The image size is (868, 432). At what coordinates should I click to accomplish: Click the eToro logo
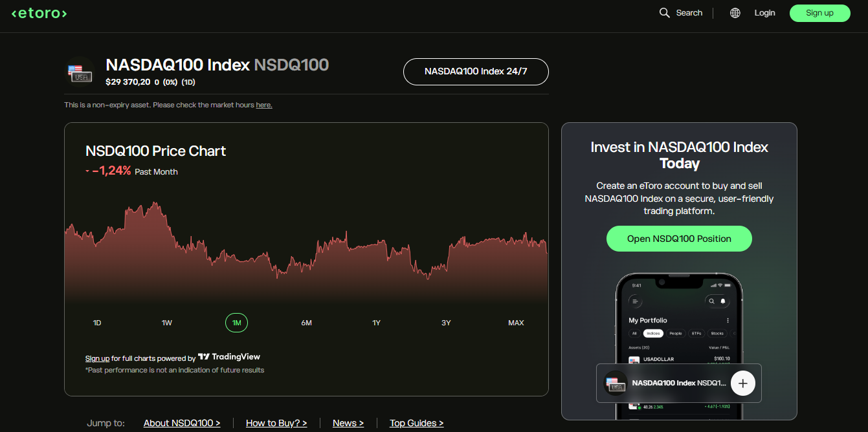39,13
